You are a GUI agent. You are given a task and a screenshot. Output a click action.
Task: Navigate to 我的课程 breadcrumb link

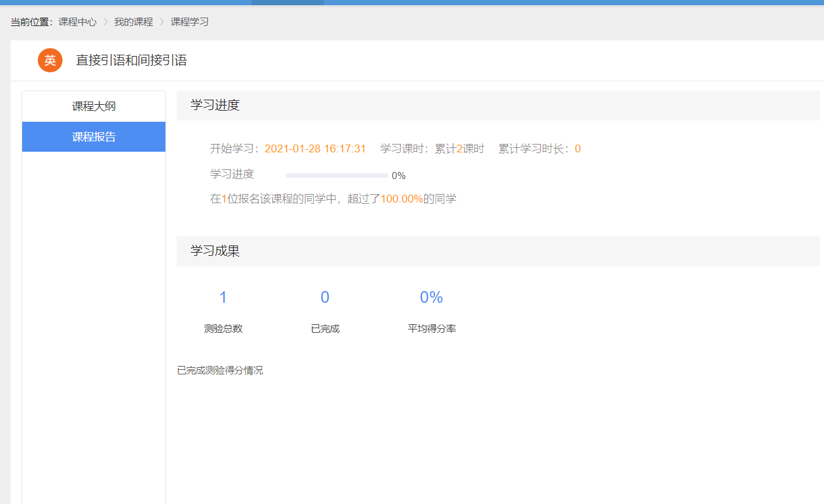click(x=134, y=22)
